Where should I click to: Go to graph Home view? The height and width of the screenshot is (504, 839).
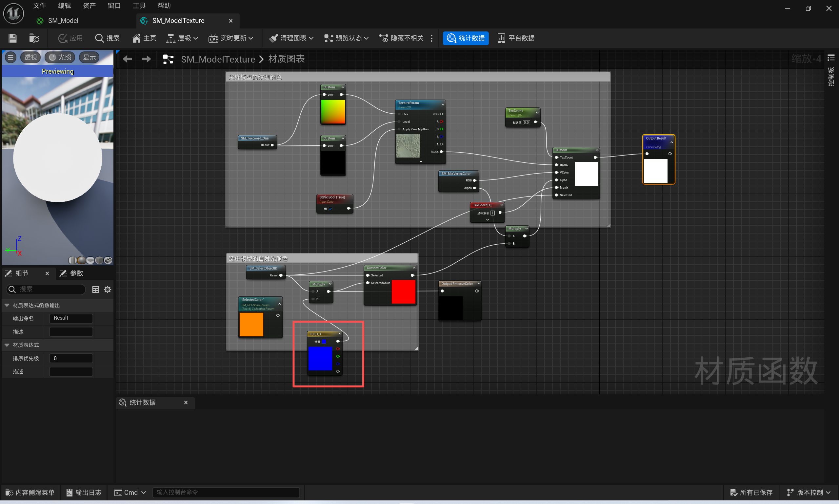144,38
